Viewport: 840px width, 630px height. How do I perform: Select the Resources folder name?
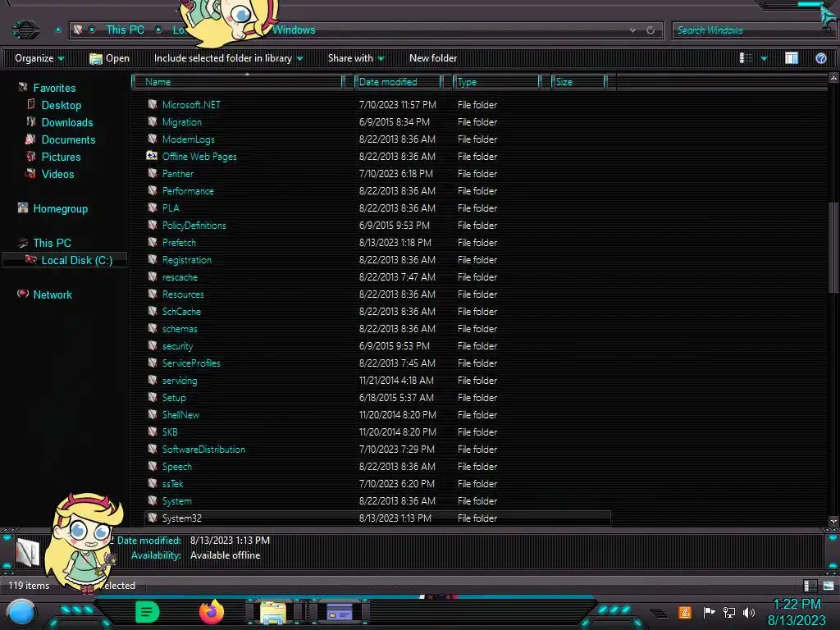pos(183,294)
